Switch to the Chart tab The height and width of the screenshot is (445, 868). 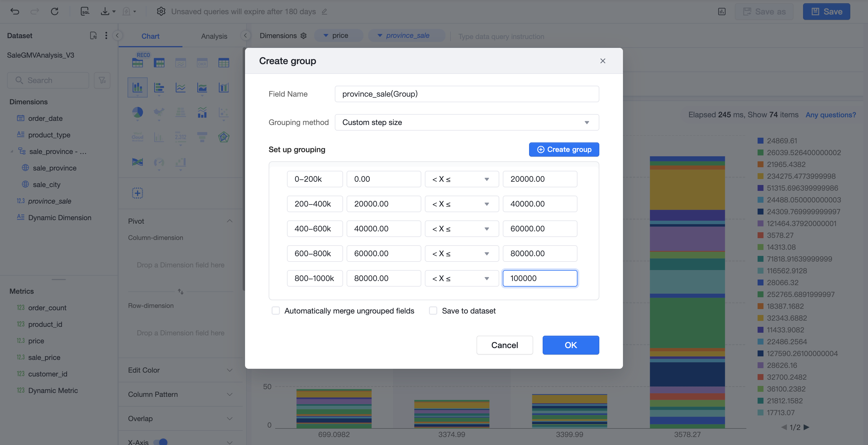[150, 36]
